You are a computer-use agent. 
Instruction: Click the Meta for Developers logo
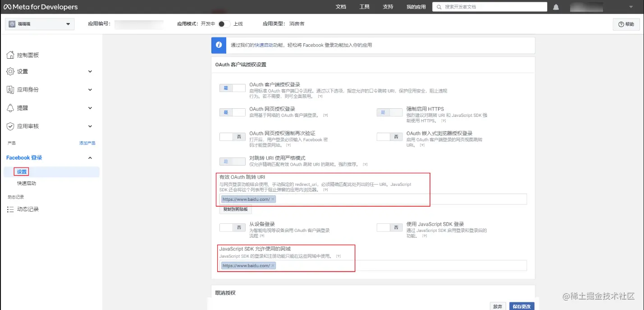point(41,7)
